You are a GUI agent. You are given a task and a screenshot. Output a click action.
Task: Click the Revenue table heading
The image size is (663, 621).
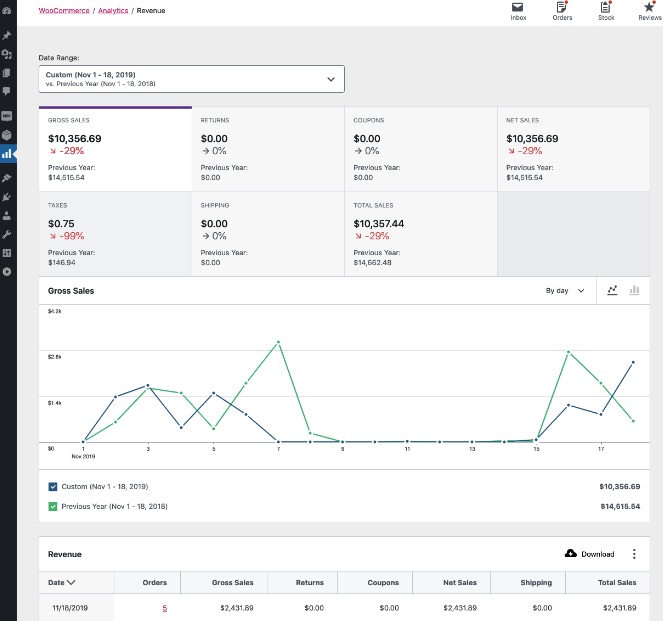pyautogui.click(x=65, y=554)
